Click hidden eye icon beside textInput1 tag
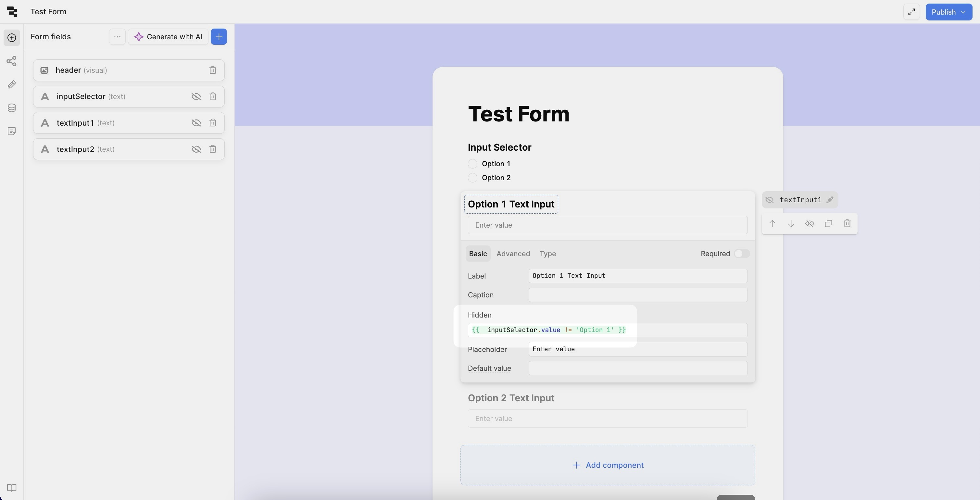 (770, 200)
